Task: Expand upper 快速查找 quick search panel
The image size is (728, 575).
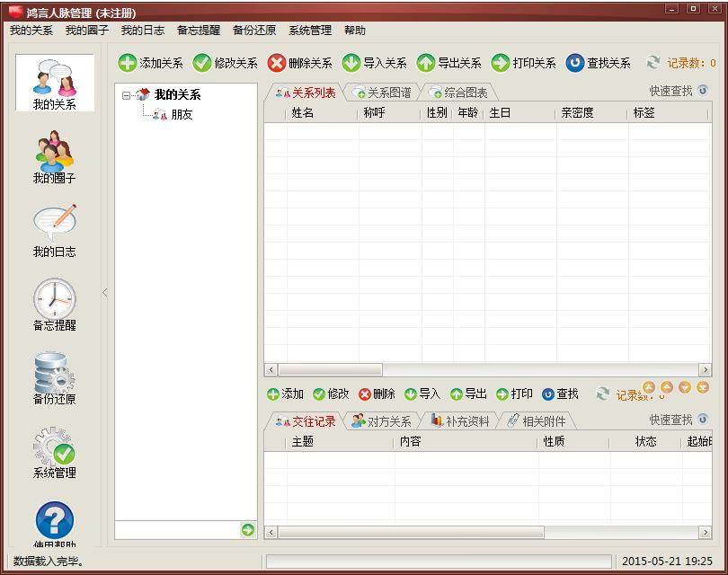Action: [703, 91]
